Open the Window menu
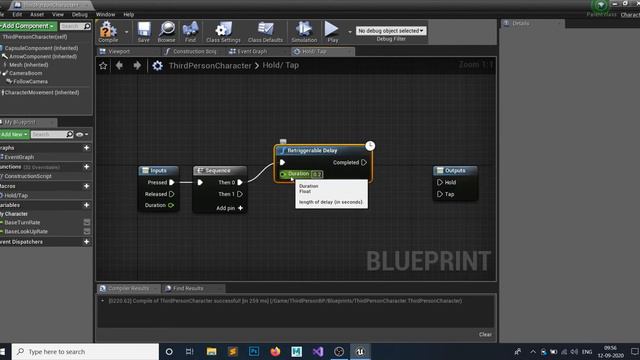The image size is (640, 360). pos(105,14)
